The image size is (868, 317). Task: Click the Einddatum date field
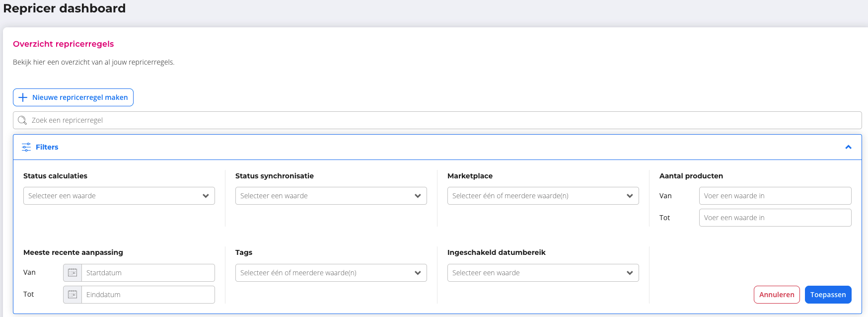pos(148,295)
